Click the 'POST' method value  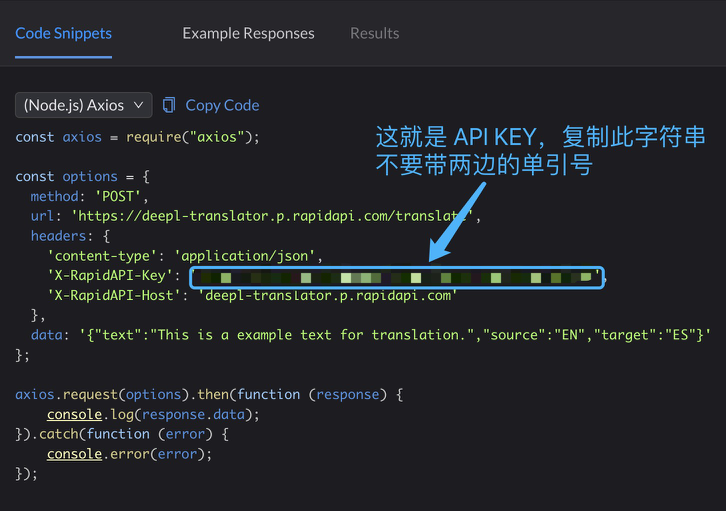pyautogui.click(x=118, y=196)
